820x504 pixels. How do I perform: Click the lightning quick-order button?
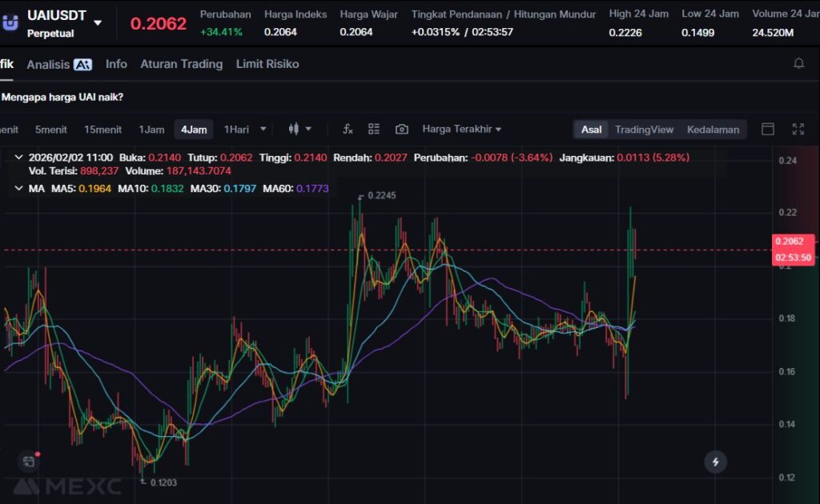[x=715, y=461]
